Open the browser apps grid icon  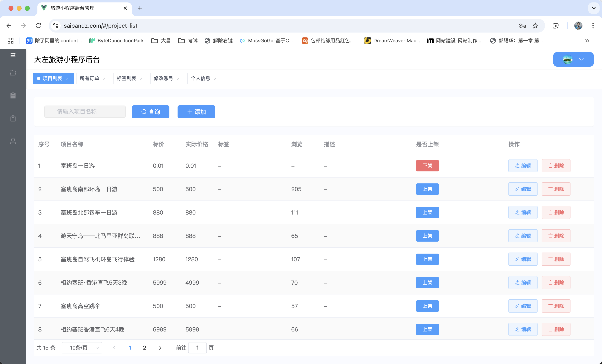pyautogui.click(x=11, y=40)
